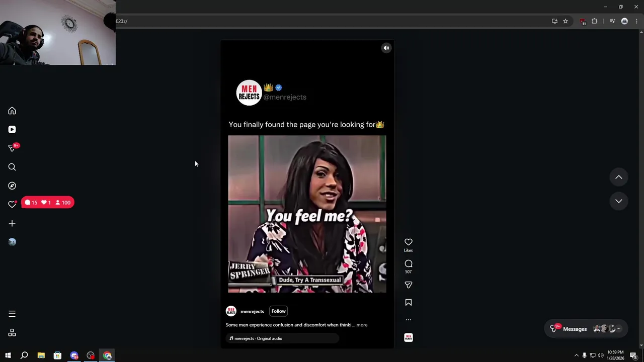644x362 pixels.
Task: Mute the reel audio with the speaker button
Action: 386,48
